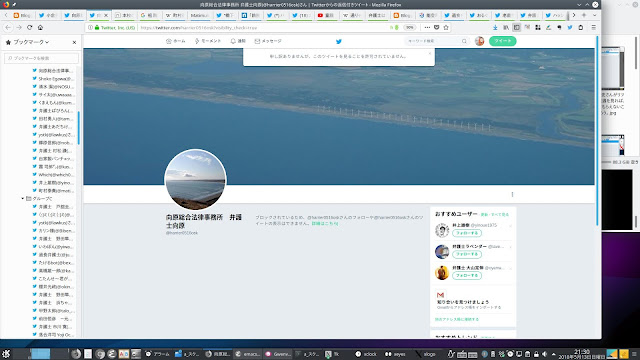The image size is (640, 360).
Task: Open メッセージ in Twitter navigation
Action: [x=268, y=41]
